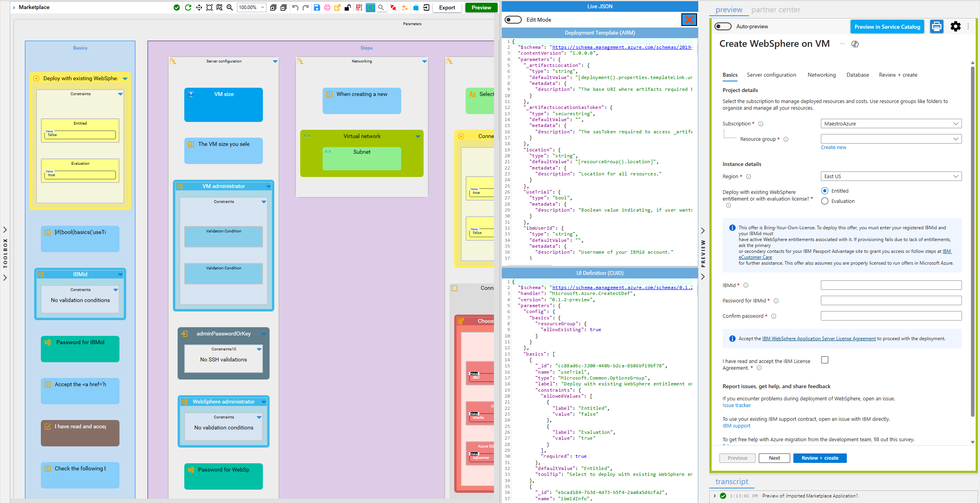Click the undo arrow icon

[x=295, y=7]
